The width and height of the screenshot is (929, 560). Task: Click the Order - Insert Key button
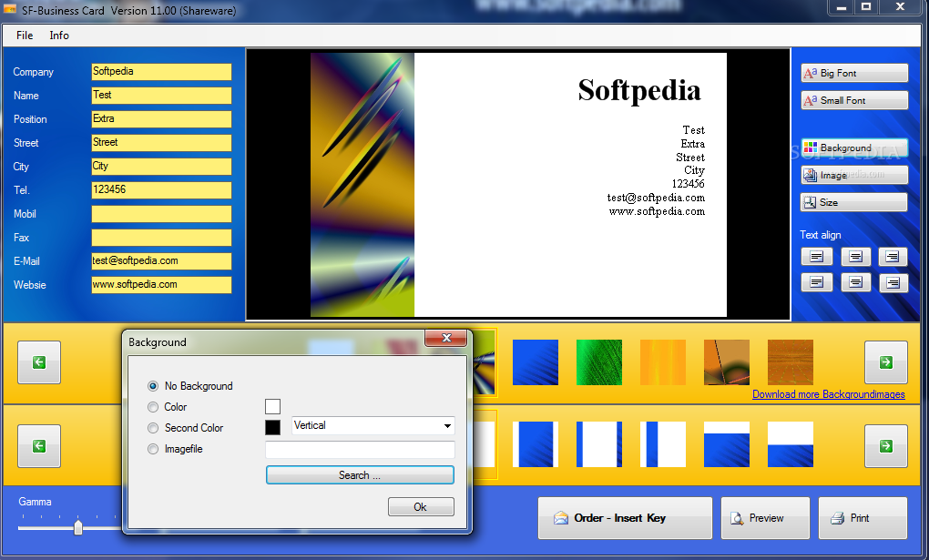coord(625,518)
